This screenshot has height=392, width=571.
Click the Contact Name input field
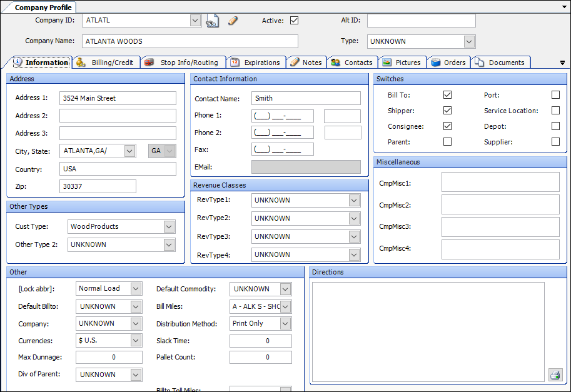(306, 98)
